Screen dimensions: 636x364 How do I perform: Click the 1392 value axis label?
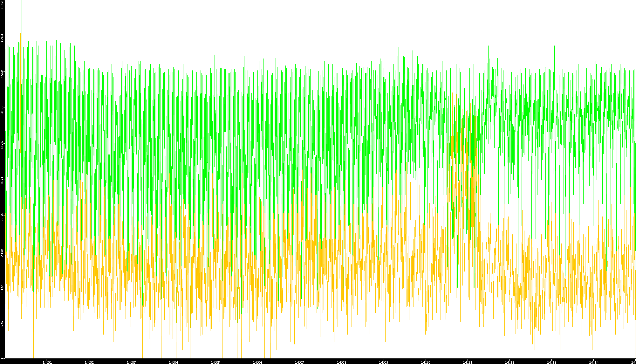point(2,289)
